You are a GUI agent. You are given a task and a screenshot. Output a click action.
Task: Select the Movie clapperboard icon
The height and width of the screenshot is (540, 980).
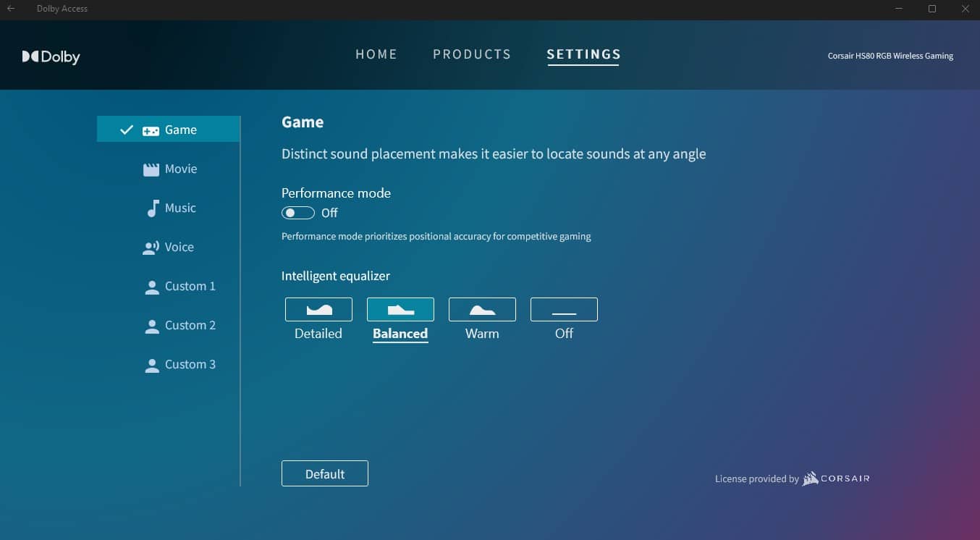pyautogui.click(x=151, y=169)
